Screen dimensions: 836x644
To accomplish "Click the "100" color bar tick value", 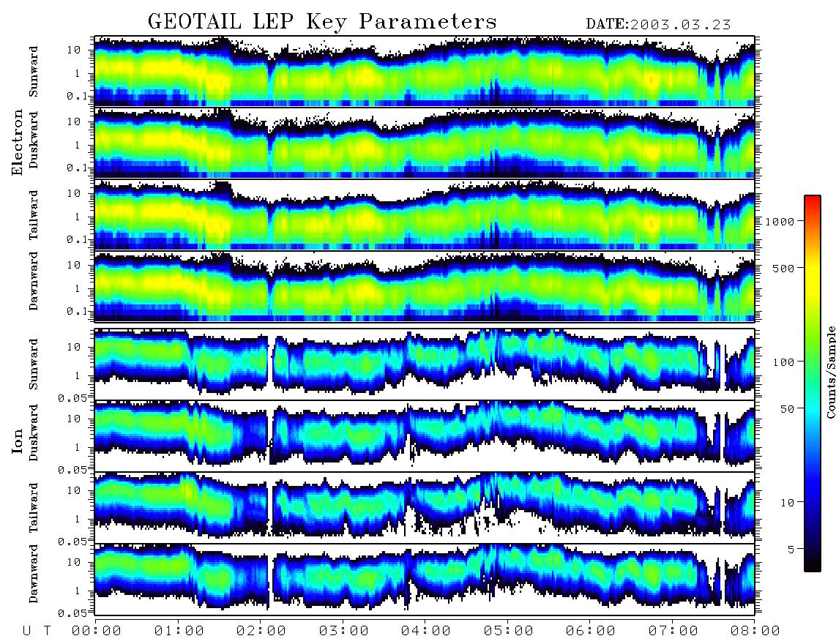I will [783, 362].
